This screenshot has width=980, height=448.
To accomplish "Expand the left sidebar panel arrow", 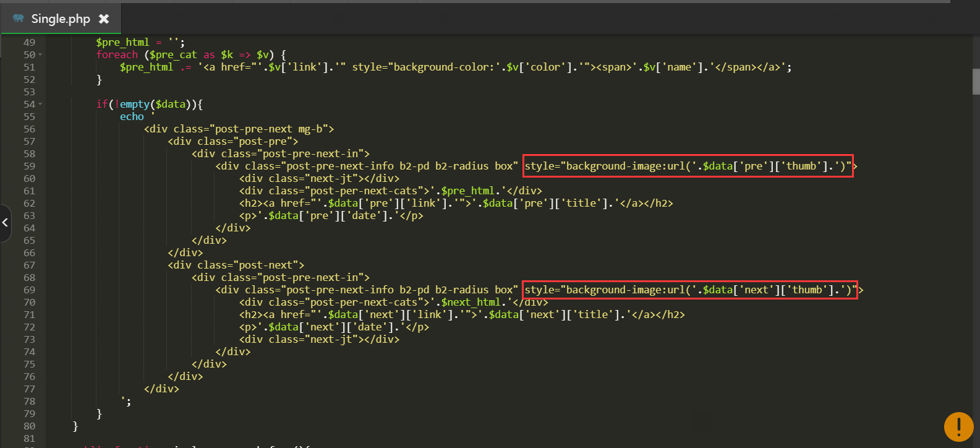I will point(6,223).
